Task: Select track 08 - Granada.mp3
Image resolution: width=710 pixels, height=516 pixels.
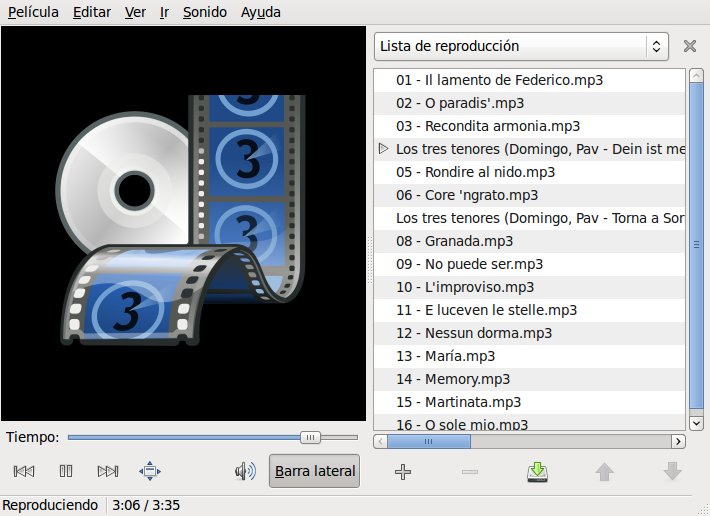Action: [529, 241]
